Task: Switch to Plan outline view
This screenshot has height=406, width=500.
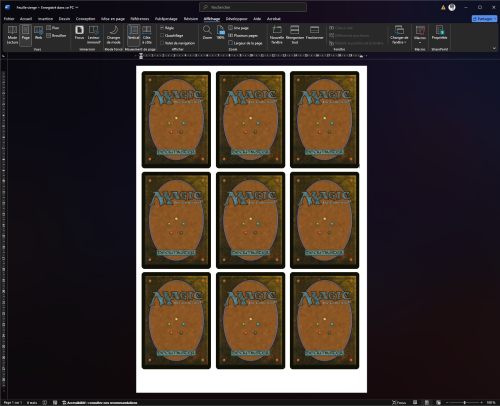Action: click(53, 28)
